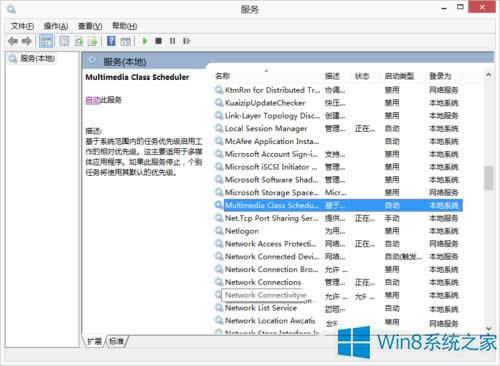500x366 pixels.
Task: Select the Network List Service row
Action: (x=338, y=308)
